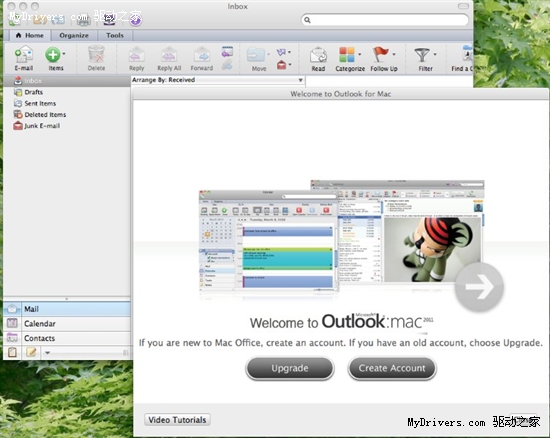Open the Arrange By: Received dropdown
The image size is (550, 438).
pyautogui.click(x=217, y=80)
